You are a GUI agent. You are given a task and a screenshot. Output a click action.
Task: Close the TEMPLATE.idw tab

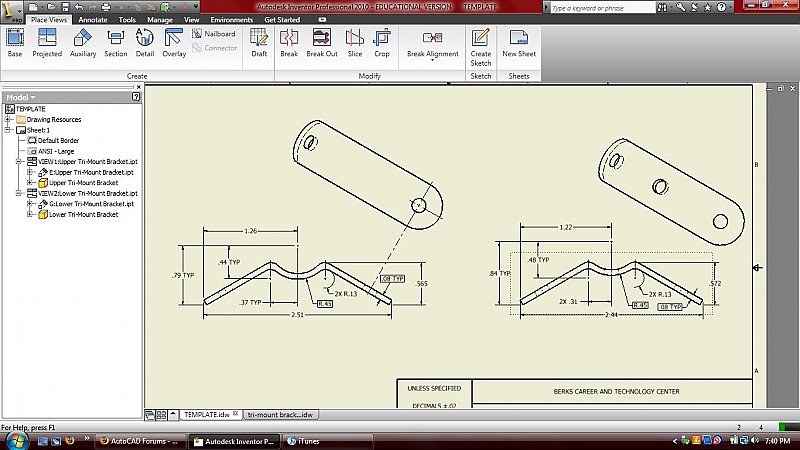[236, 414]
